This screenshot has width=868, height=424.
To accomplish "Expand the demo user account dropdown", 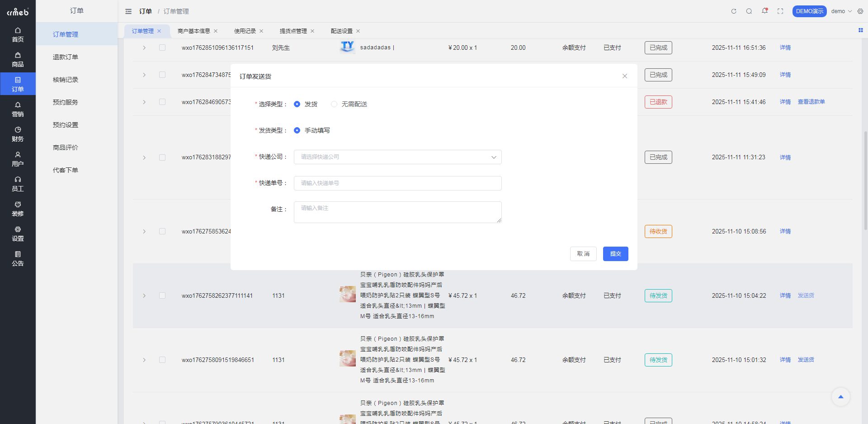I will [x=841, y=11].
